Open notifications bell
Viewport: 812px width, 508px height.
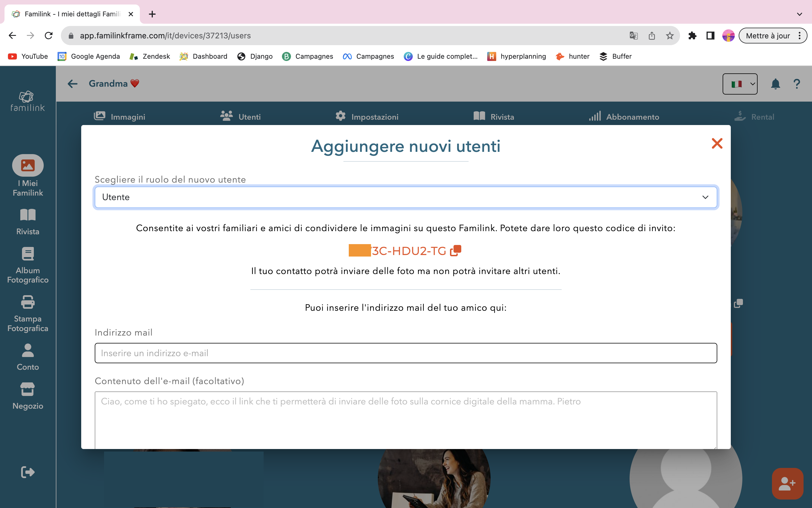775,84
